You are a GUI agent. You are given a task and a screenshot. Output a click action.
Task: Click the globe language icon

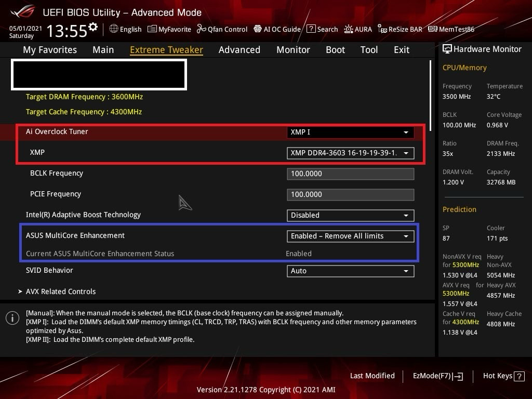click(x=114, y=29)
